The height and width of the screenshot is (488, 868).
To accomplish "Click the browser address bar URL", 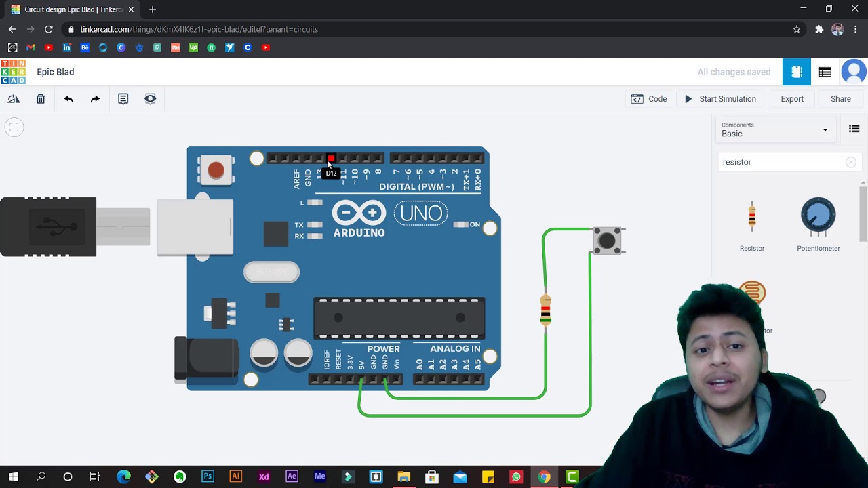I will [199, 29].
